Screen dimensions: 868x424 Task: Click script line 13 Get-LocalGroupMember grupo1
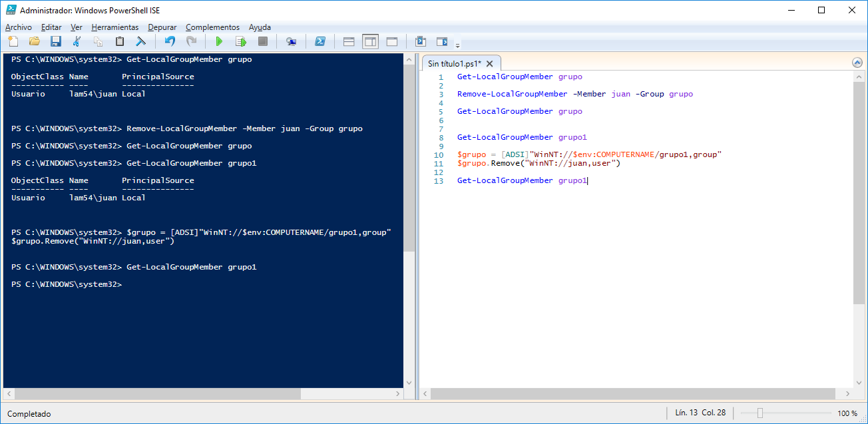click(523, 180)
